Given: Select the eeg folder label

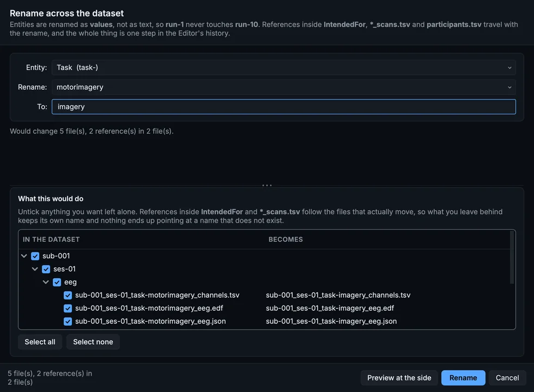Looking at the screenshot, I should pos(70,282).
